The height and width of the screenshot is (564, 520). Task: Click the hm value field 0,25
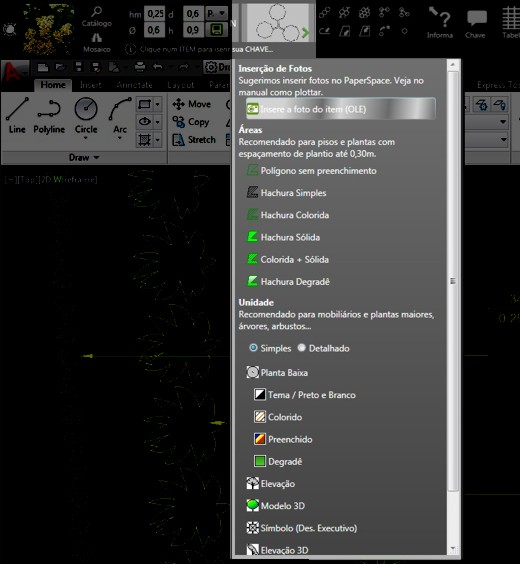(x=155, y=14)
